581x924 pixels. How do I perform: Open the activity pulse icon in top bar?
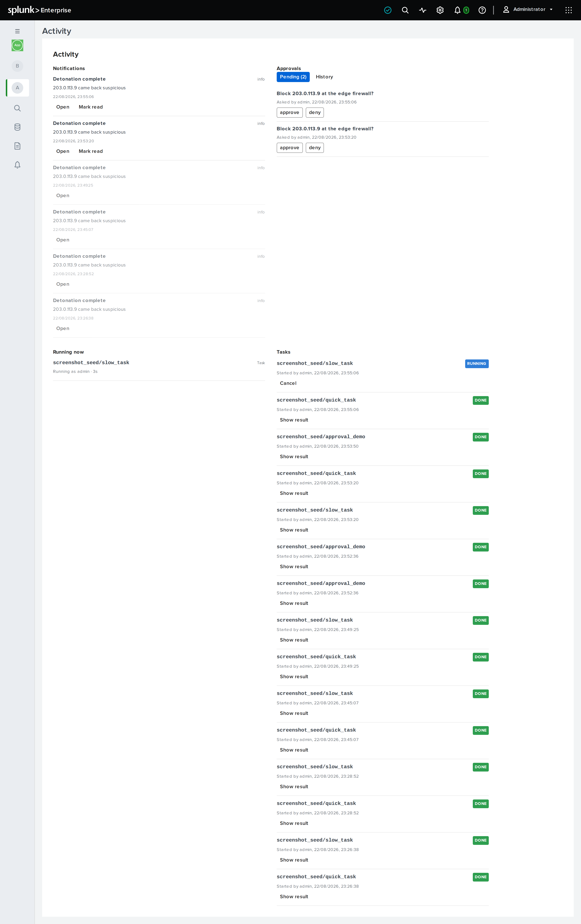pyautogui.click(x=422, y=10)
